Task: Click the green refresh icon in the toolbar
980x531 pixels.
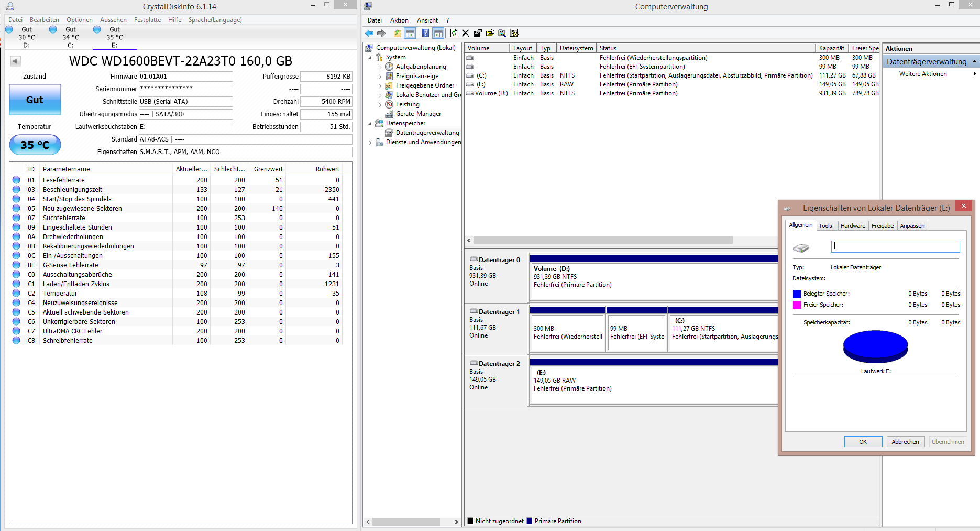Action: [454, 34]
